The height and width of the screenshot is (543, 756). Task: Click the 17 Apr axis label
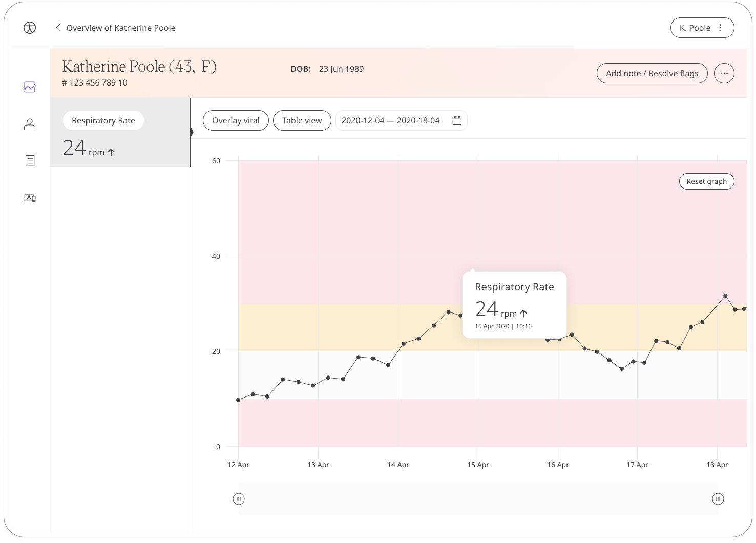pyautogui.click(x=637, y=465)
